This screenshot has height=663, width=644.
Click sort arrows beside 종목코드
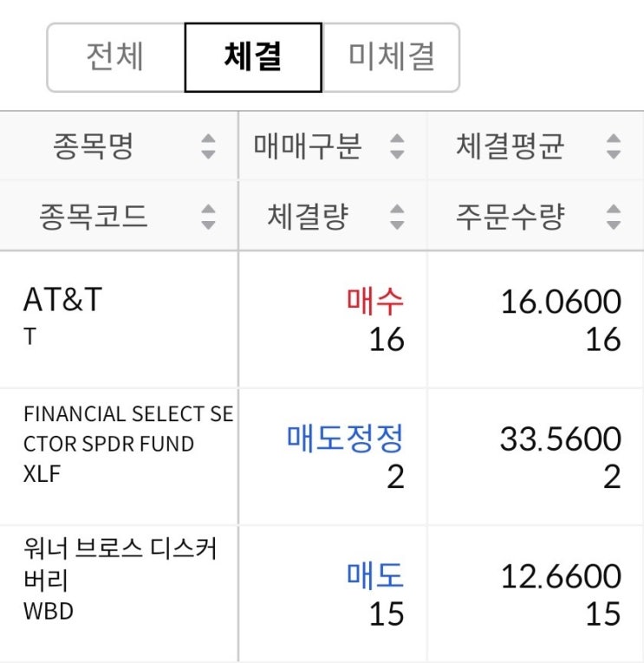(208, 216)
